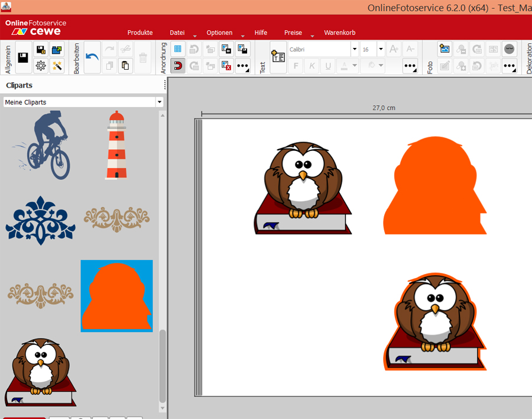Click the large Save floppy disk icon
The height and width of the screenshot is (419, 532).
[24, 57]
